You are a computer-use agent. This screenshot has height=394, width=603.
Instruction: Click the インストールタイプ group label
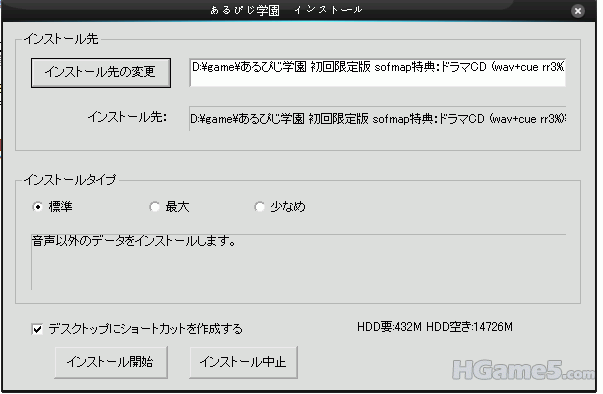click(x=70, y=180)
